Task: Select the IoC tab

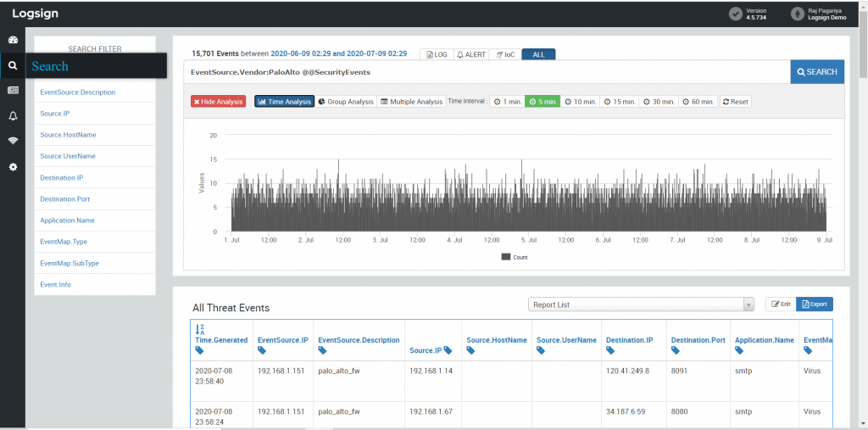Action: (x=505, y=54)
